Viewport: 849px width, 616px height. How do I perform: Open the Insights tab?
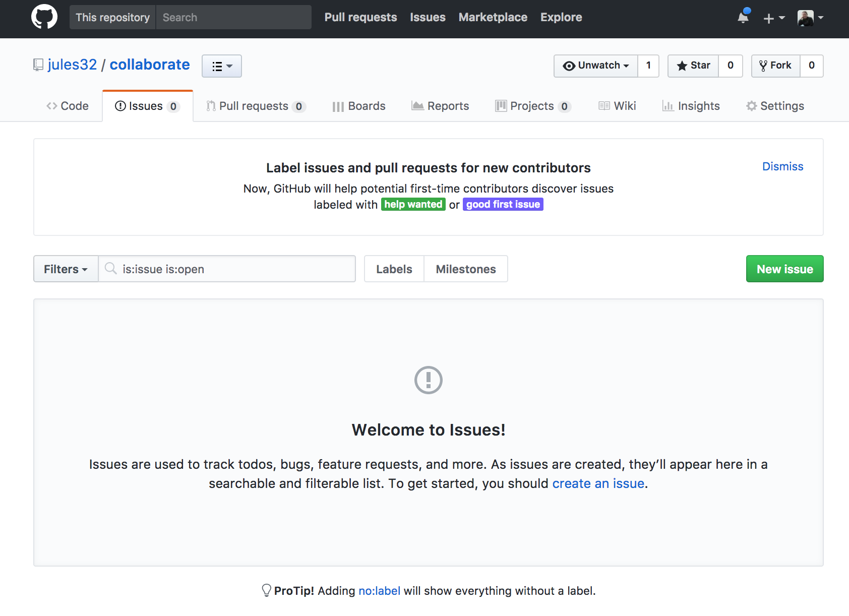[691, 106]
